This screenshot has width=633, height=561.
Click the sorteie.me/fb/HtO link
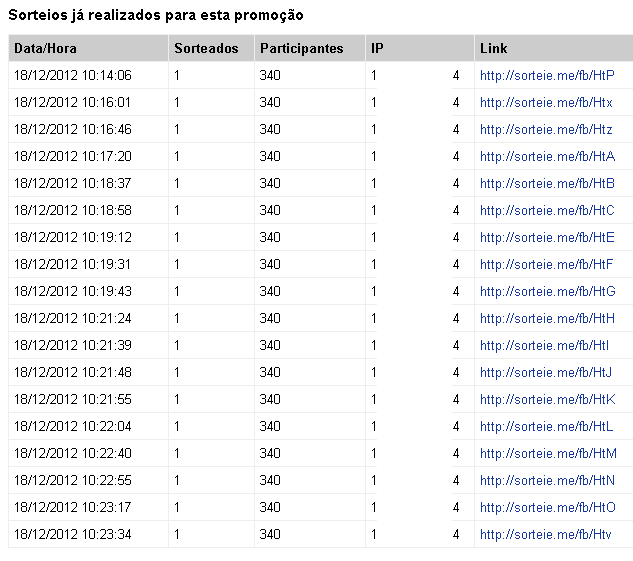click(547, 507)
